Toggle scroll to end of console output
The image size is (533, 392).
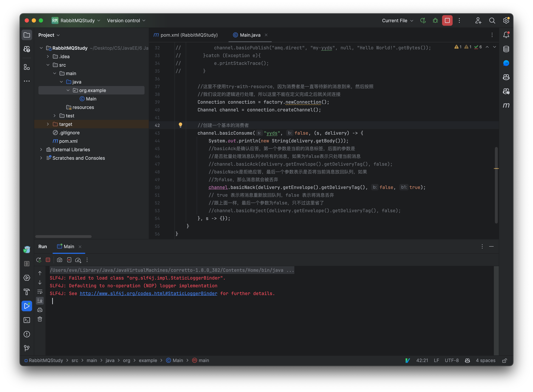(x=40, y=301)
